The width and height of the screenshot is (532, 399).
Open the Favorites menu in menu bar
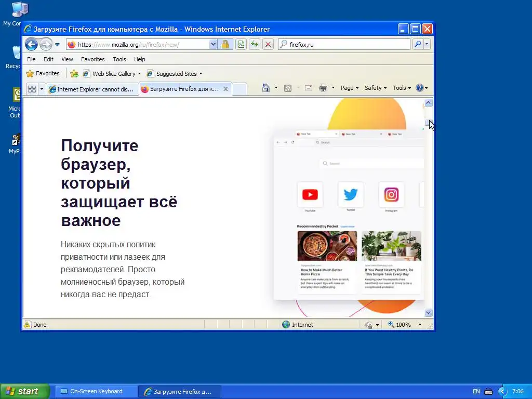[92, 59]
